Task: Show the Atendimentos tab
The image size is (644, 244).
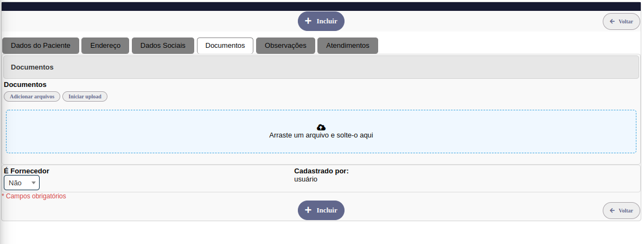Action: point(348,46)
